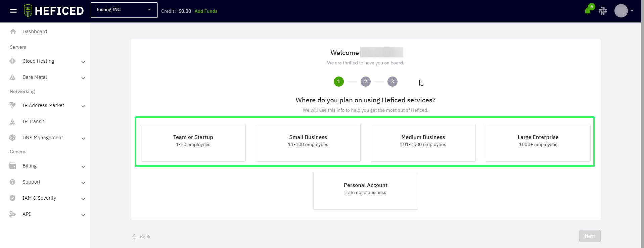Open the user avatar menu
The height and width of the screenshot is (248, 644).
pos(621,11)
